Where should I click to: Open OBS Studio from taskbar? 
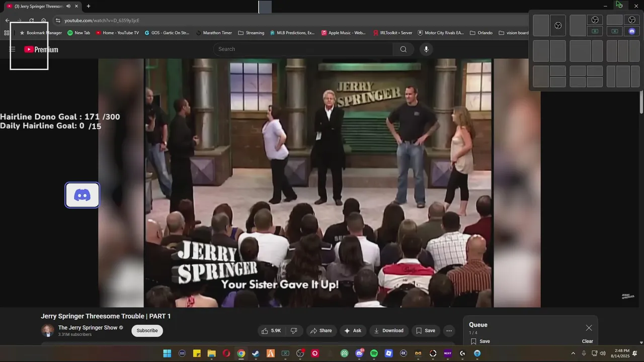tap(300, 353)
